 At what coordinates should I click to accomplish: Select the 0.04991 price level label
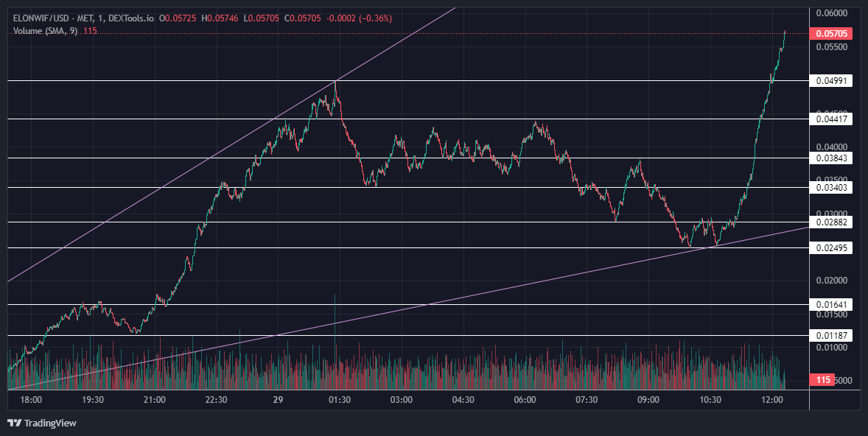(x=830, y=81)
